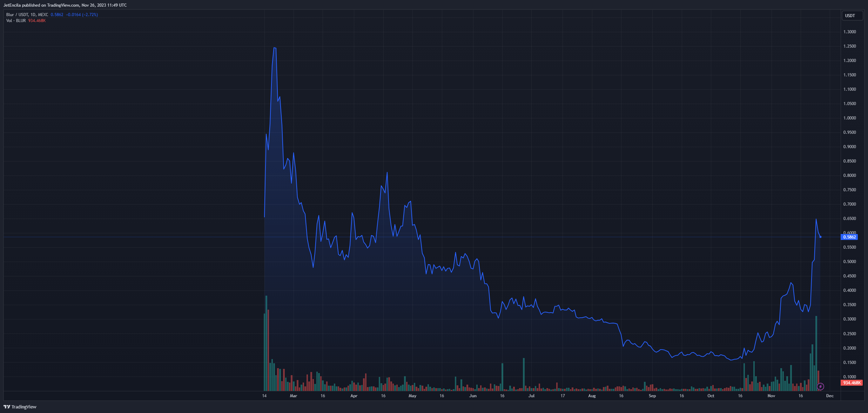Open the USDT currency selector
Image resolution: width=868 pixels, height=413 pixels.
pyautogui.click(x=852, y=15)
